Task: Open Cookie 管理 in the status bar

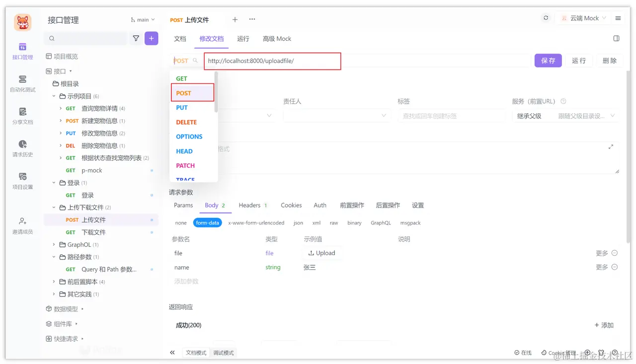Action: coord(557,353)
